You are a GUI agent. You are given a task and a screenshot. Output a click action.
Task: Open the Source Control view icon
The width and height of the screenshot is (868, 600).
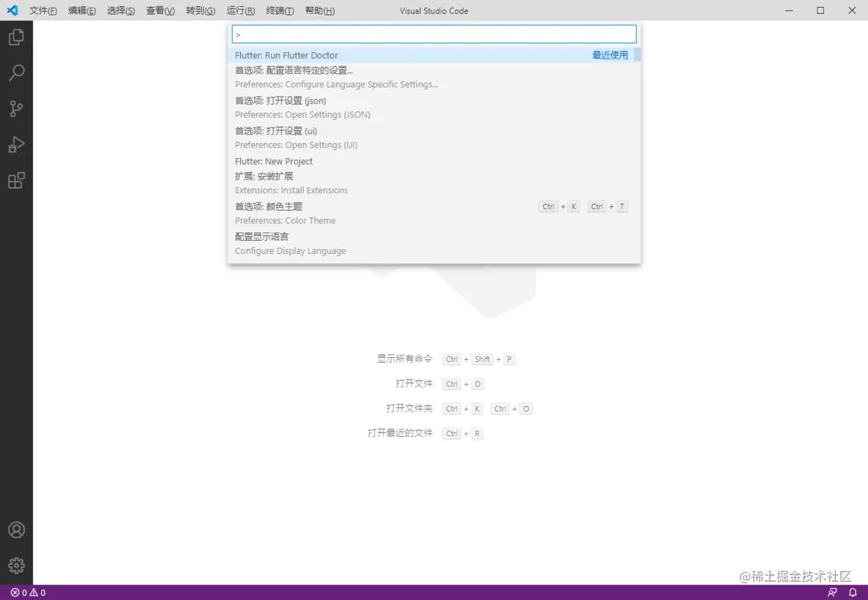[x=16, y=109]
